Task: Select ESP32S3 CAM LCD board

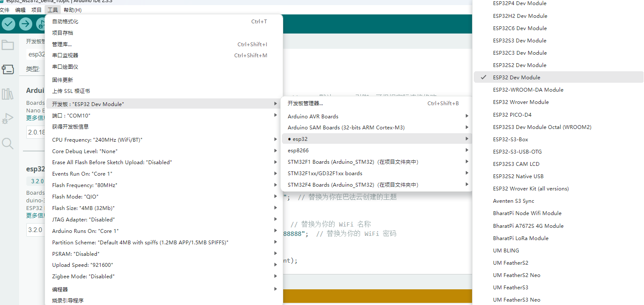Action: (558, 164)
